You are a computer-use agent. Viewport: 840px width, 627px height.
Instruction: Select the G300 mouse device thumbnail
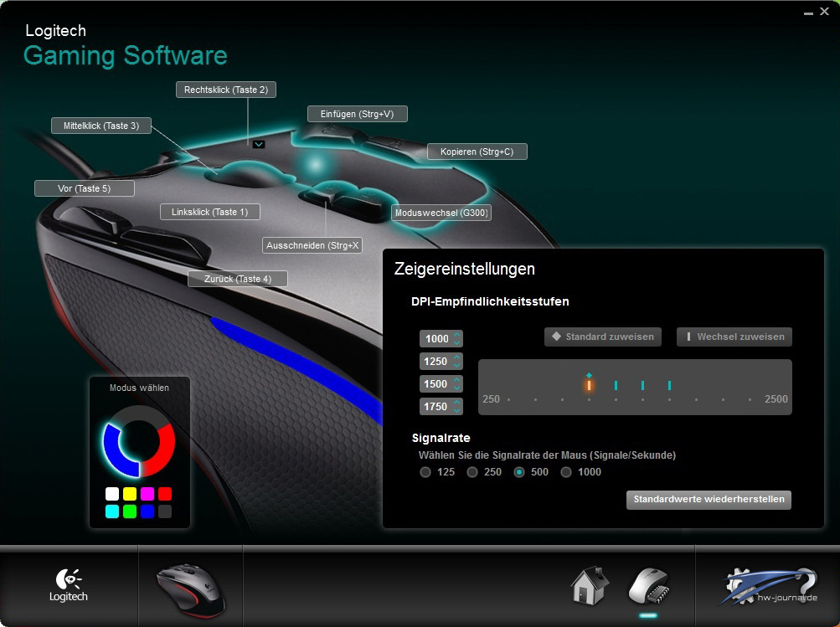tap(191, 590)
